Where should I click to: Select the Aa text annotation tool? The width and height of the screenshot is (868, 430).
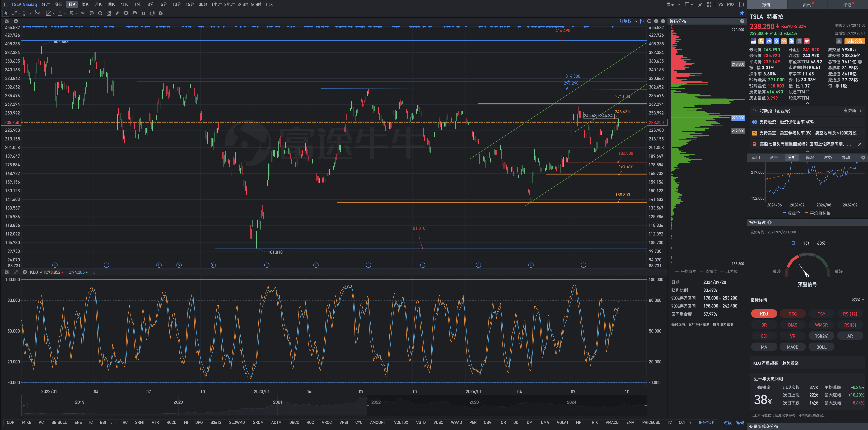pyautogui.click(x=83, y=13)
